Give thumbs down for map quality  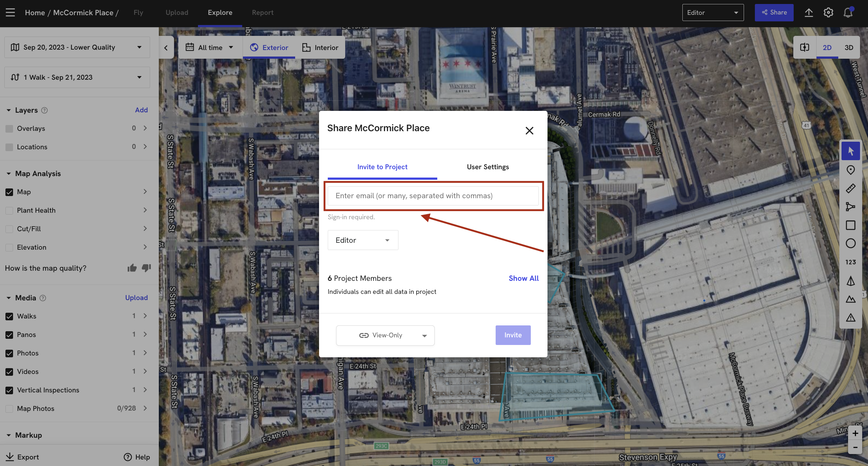pos(146,268)
